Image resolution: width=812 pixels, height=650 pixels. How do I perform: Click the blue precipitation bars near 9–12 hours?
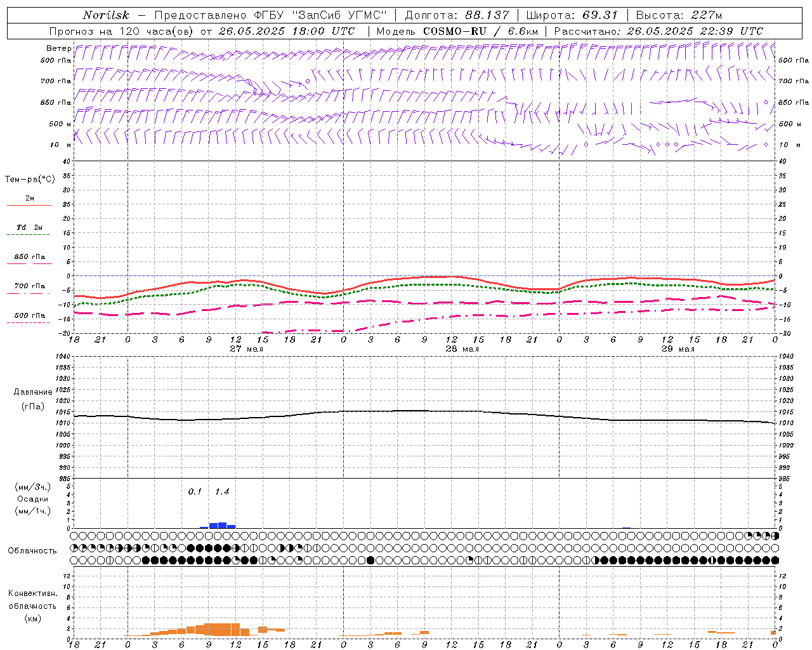tap(218, 525)
